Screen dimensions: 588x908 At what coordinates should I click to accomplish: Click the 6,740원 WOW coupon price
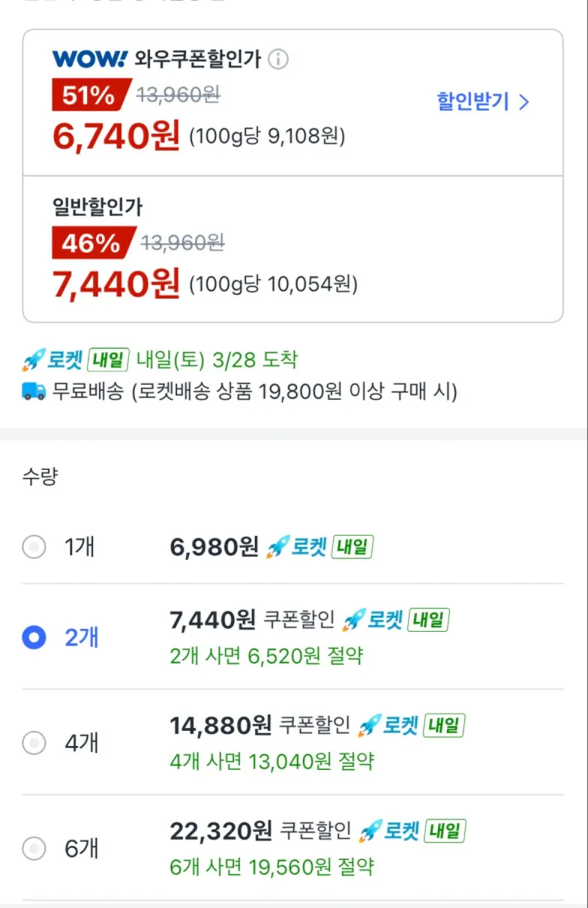click(x=116, y=136)
